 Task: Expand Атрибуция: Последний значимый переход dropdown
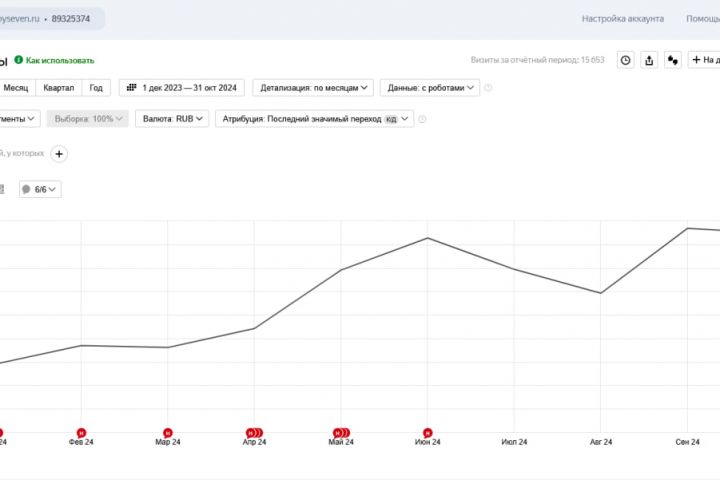[315, 119]
